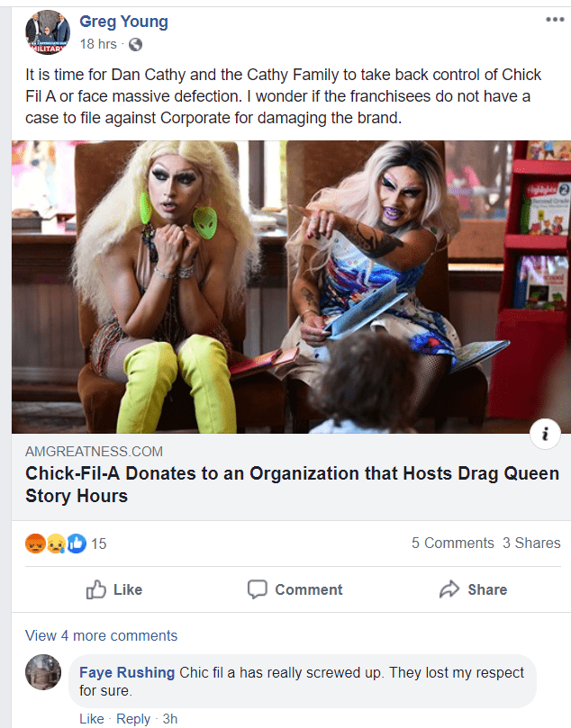571x728 pixels.
Task: Open the 5 Comments count link
Action: [452, 543]
